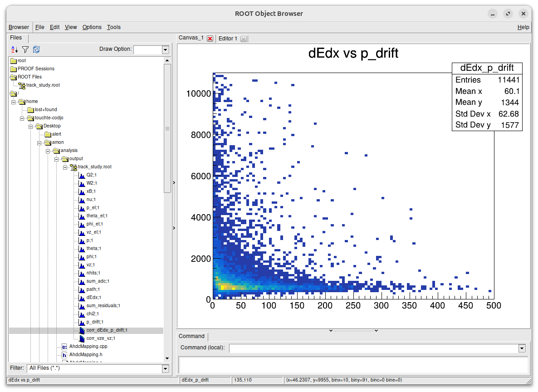Open the Options menu
This screenshot has height=392, width=538.
92,27
